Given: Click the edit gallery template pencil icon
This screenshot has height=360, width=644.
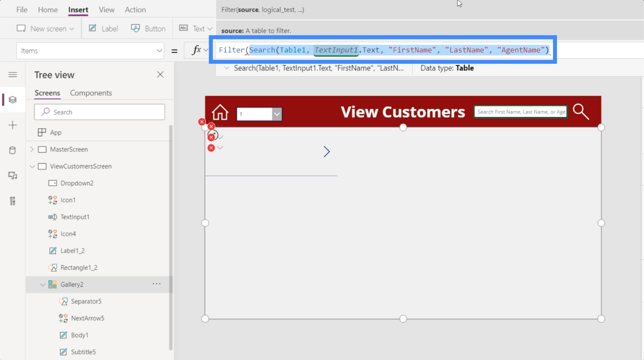Looking at the screenshot, I should click(214, 134).
